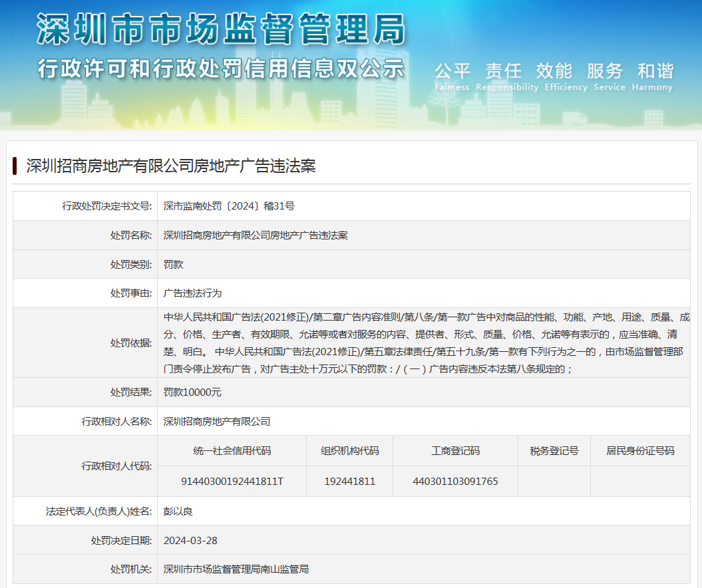Click the 处罚结果 row label

point(131,392)
